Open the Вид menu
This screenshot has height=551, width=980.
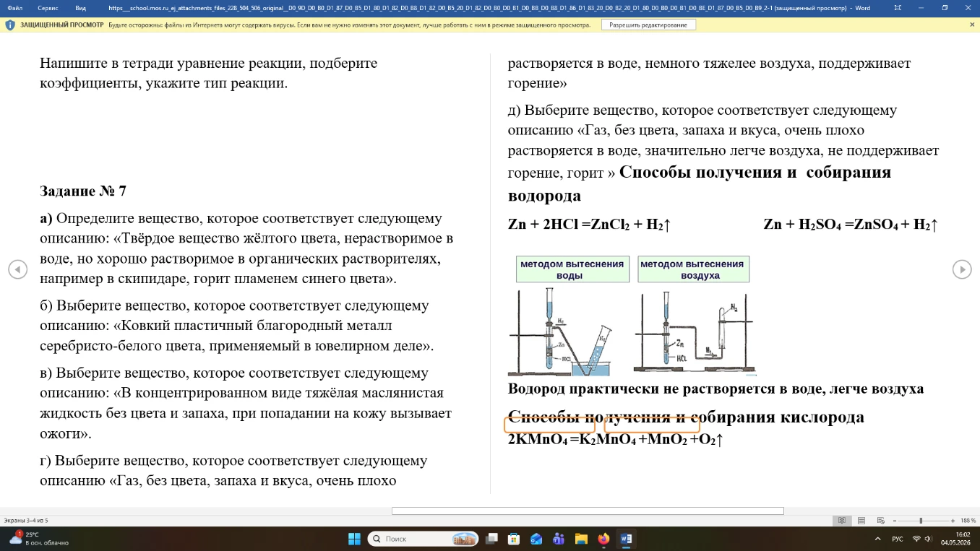coord(80,8)
